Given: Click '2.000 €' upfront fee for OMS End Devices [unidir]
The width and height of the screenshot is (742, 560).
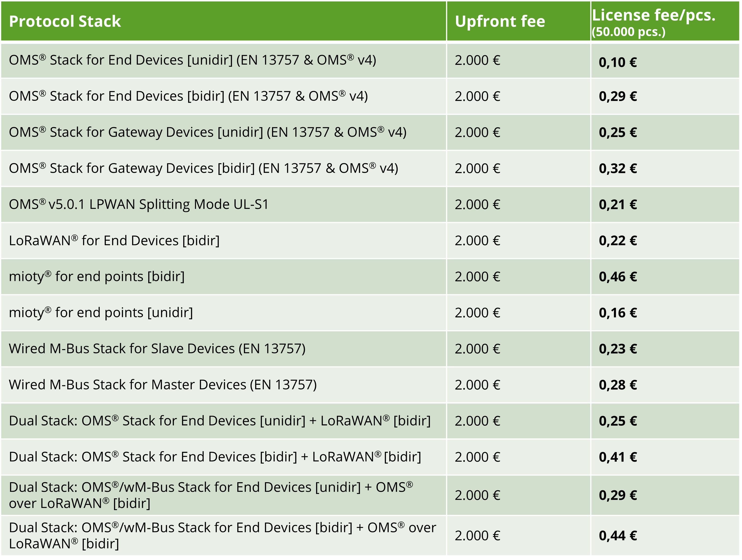Looking at the screenshot, I should click(x=477, y=60).
